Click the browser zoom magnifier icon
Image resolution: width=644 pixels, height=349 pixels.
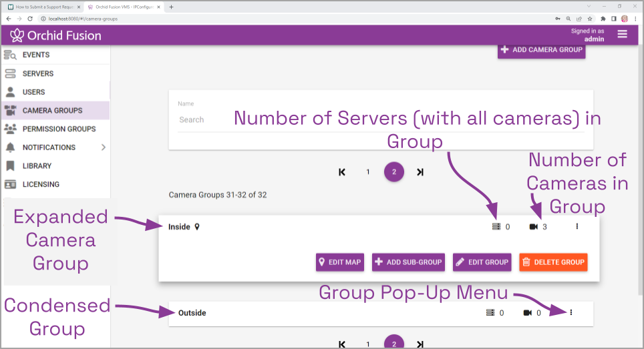569,19
